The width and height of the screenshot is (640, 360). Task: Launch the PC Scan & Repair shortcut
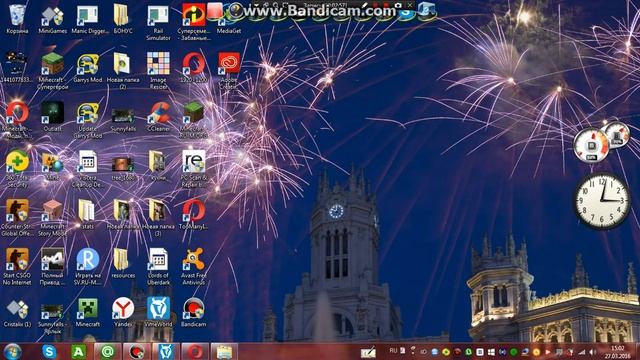[x=193, y=169]
